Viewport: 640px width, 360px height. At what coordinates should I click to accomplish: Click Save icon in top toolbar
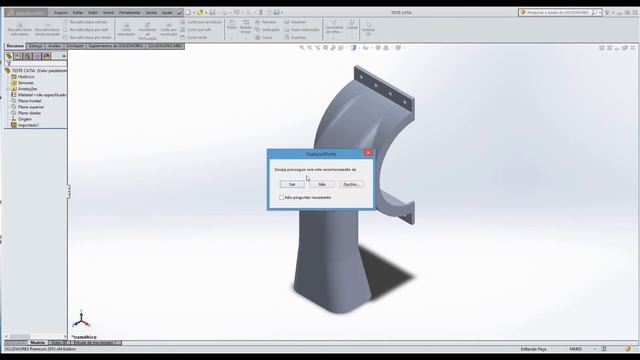(x=212, y=13)
